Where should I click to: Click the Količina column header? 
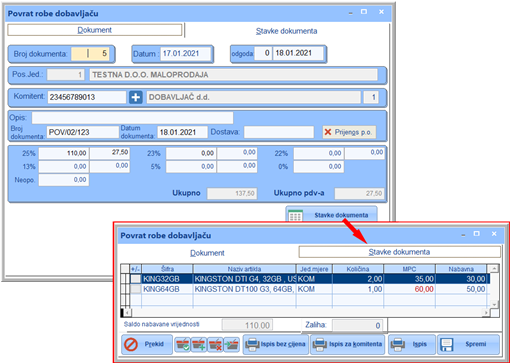tap(358, 269)
